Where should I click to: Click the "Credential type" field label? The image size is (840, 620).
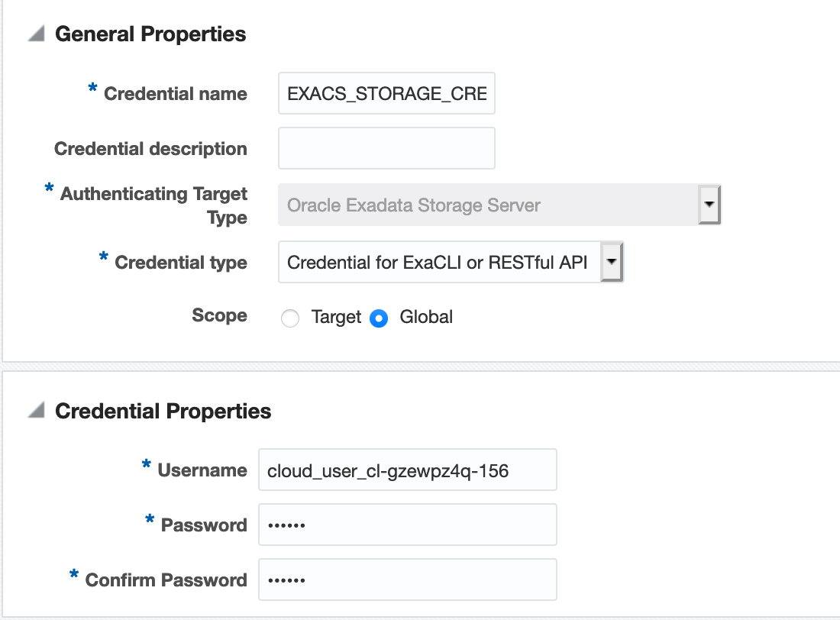coord(181,263)
